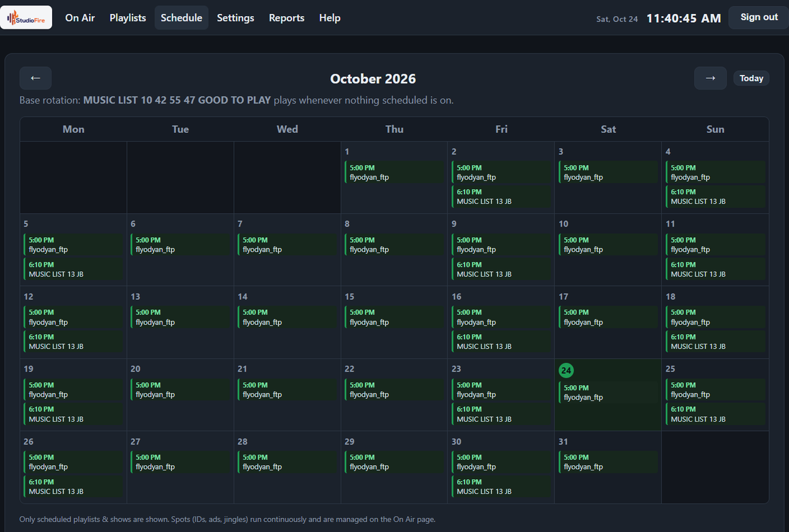
Task: Open 5:00 PM flyodyan_ftp event on October 6
Action: 180,245
